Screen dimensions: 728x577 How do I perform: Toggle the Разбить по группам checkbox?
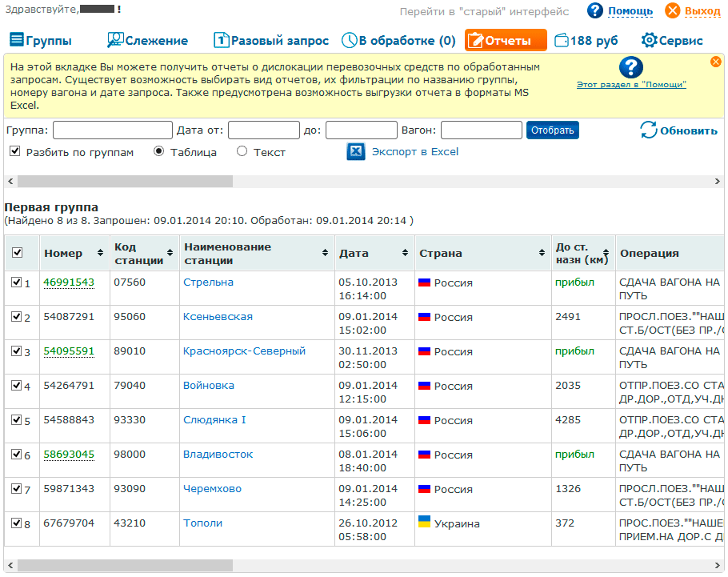point(14,151)
